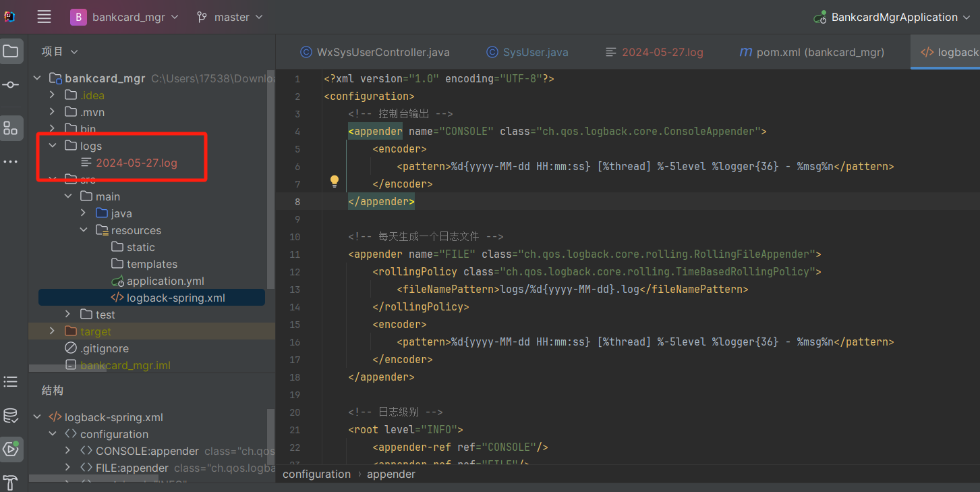Collapse the bankcard_mgr root folder chevron
The image size is (980, 492).
tap(37, 78)
